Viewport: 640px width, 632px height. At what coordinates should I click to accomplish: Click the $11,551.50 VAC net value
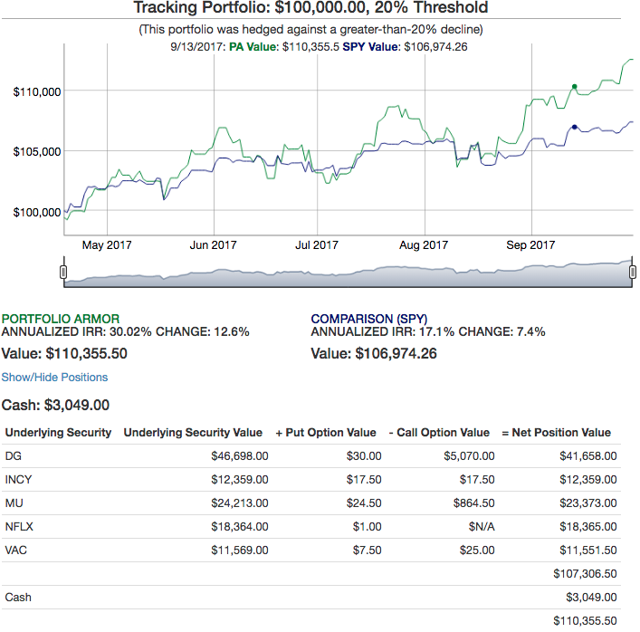click(588, 550)
